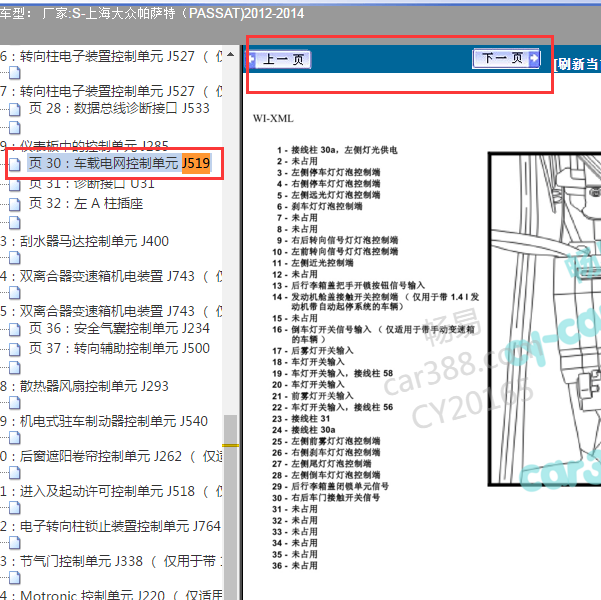The image size is (601, 600).
Task: Select tree item 页 31：诊断接口 U31
Action: [92, 184]
